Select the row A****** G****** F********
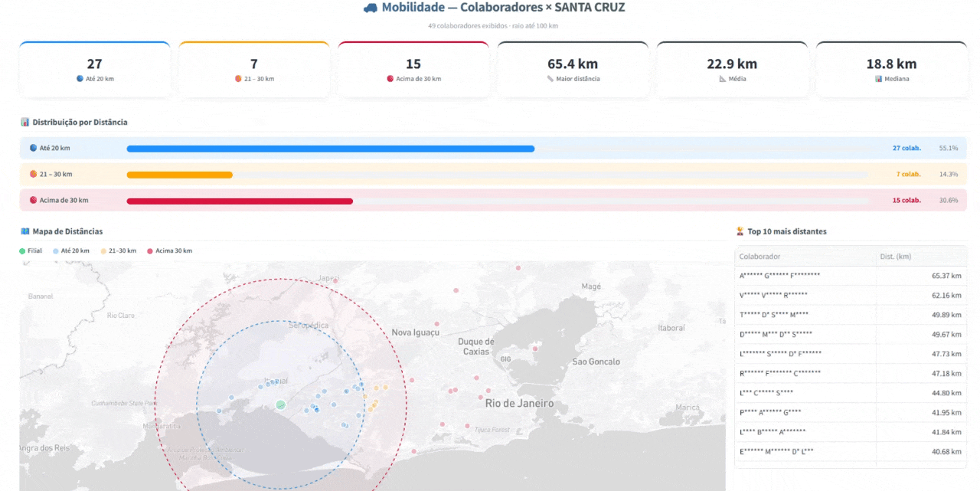 [x=851, y=276]
